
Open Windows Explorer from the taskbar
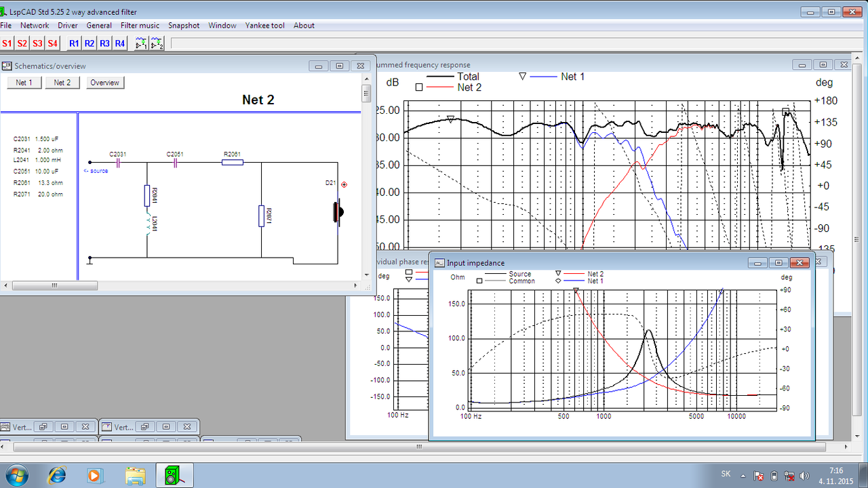point(135,475)
